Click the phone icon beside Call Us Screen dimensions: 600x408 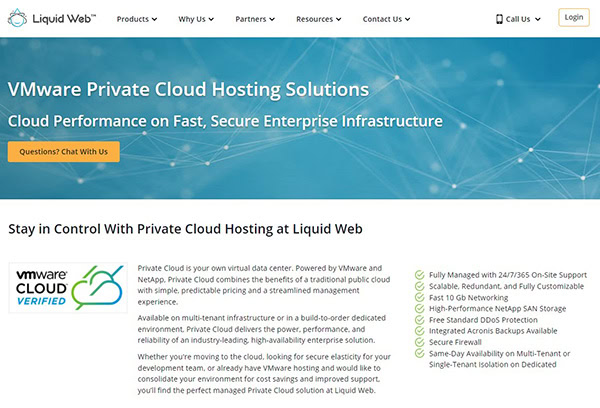pyautogui.click(x=500, y=19)
